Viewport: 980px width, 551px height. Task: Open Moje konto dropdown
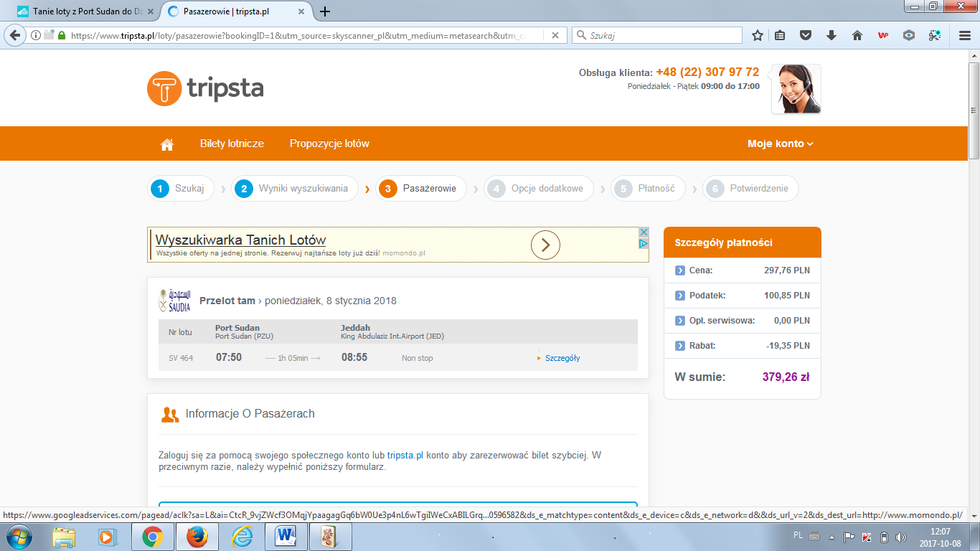[x=780, y=143]
